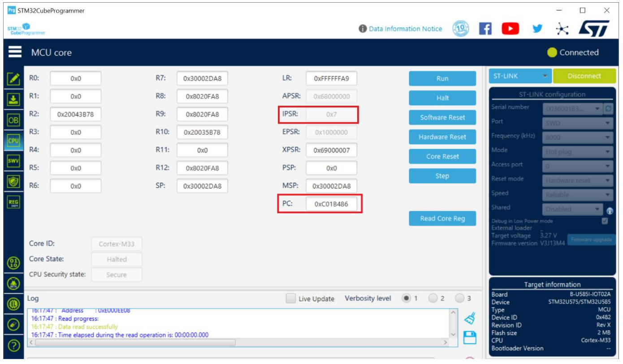Select verbosity level 3 radio
623x364 pixels.
pyautogui.click(x=460, y=298)
